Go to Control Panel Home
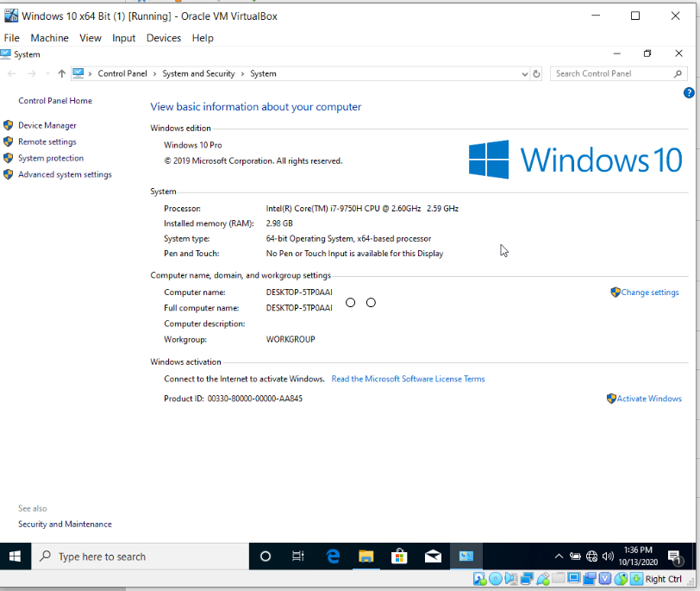Screen dimensions: 700x591 (x=55, y=101)
